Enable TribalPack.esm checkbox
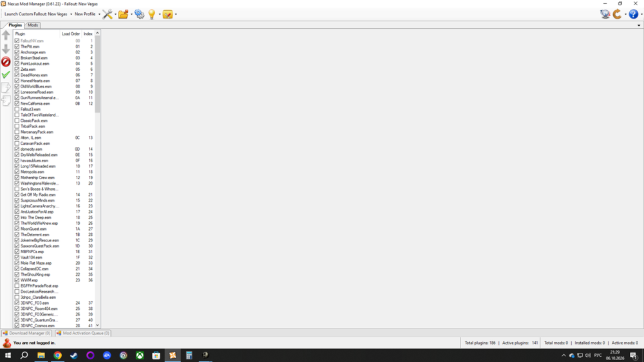The width and height of the screenshot is (644, 362). [17, 126]
